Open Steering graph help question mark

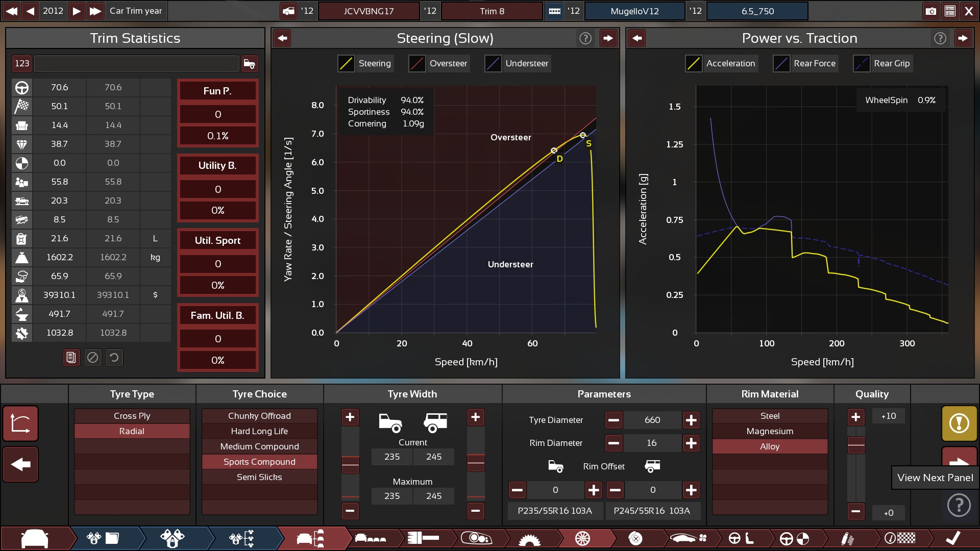[x=585, y=38]
